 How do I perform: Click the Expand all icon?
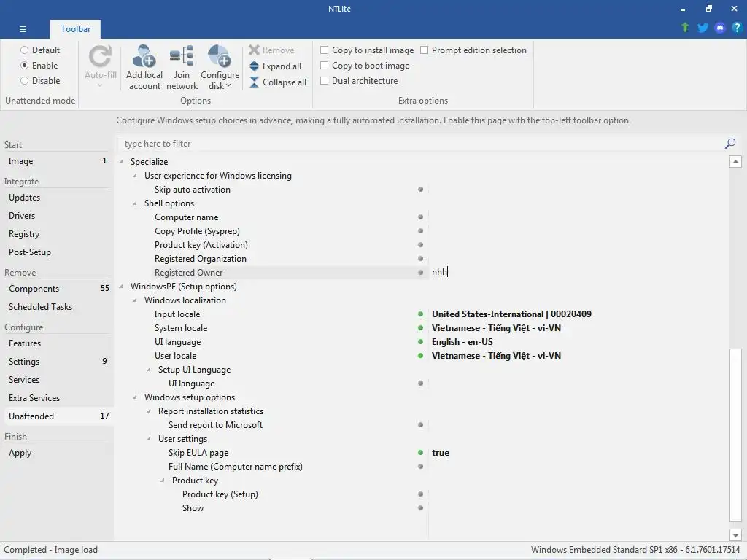coord(254,66)
